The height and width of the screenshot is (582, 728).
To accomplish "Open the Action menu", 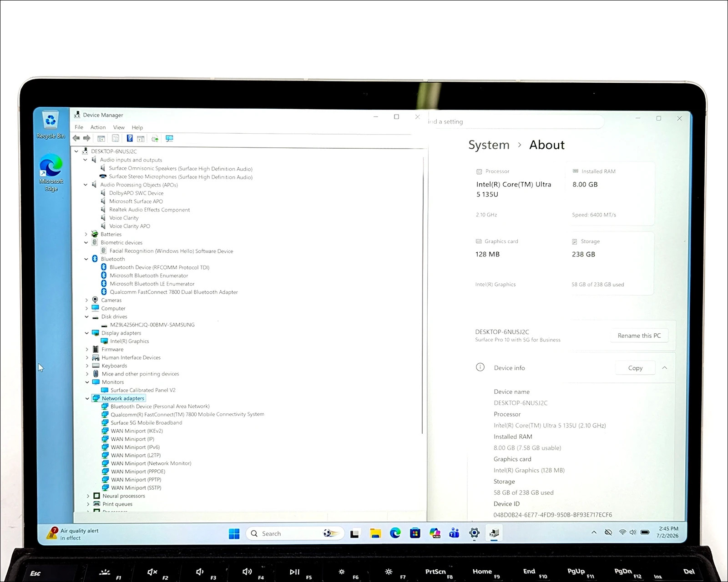I will click(x=98, y=127).
